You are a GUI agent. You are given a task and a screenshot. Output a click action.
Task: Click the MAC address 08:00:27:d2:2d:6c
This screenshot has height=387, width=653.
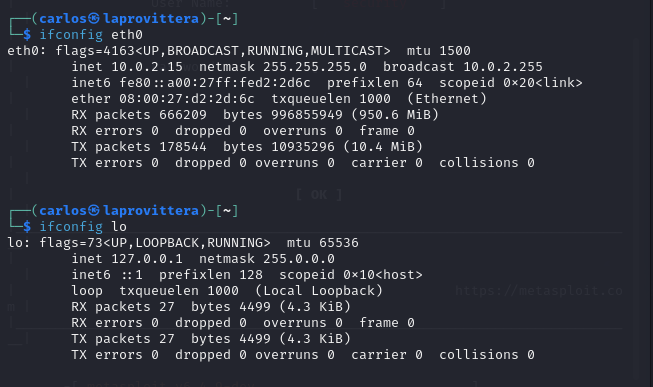[187, 99]
